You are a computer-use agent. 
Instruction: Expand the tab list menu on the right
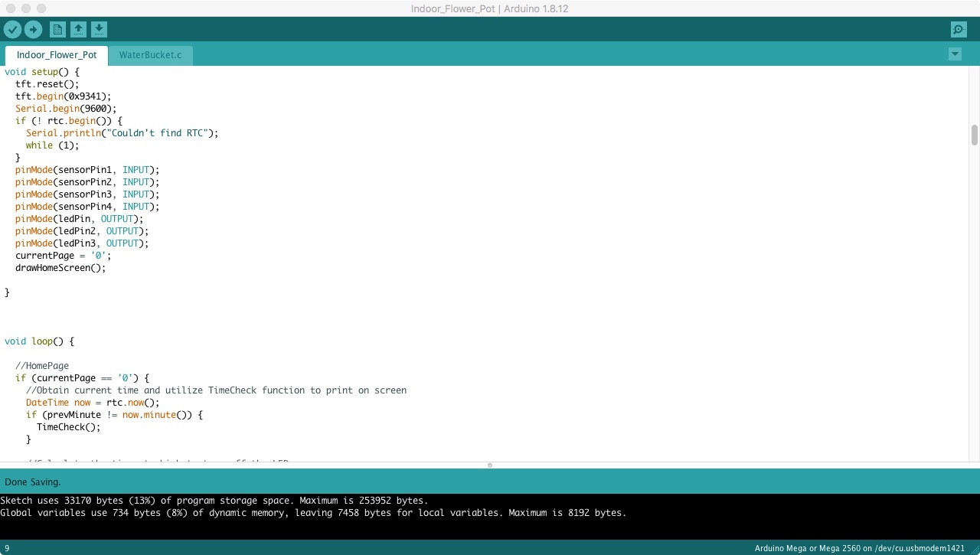955,54
